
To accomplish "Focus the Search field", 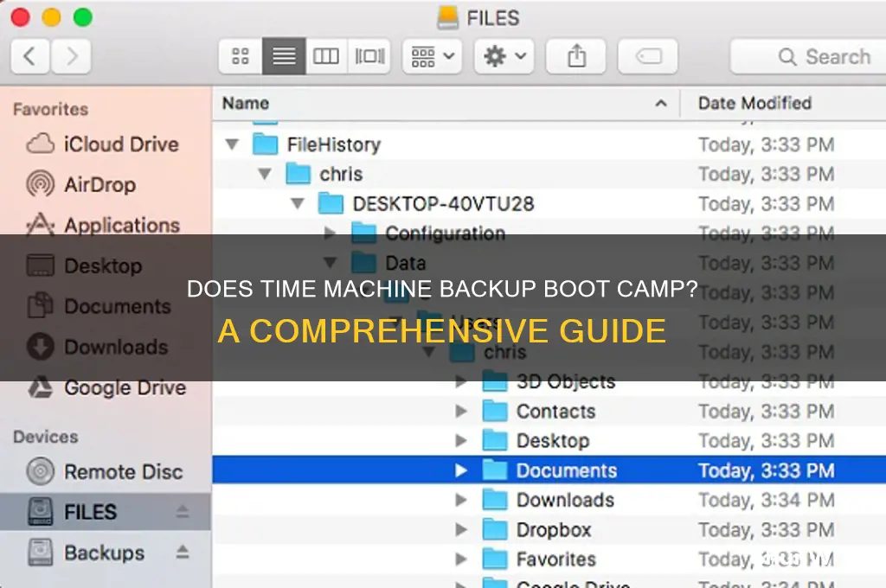I will (x=808, y=56).
